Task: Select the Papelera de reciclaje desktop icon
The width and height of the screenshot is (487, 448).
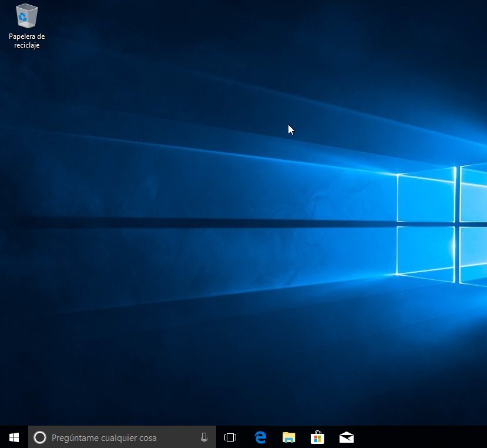Action: (x=26, y=26)
